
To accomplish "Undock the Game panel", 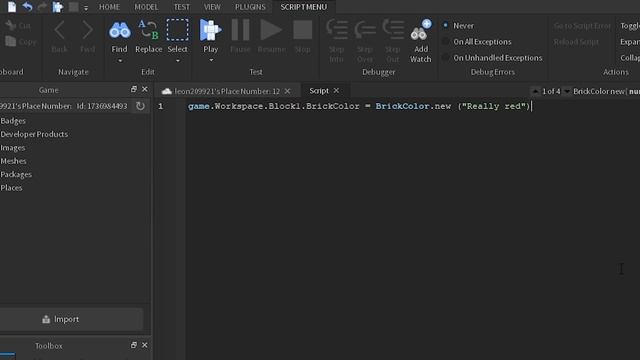I will point(133,89).
